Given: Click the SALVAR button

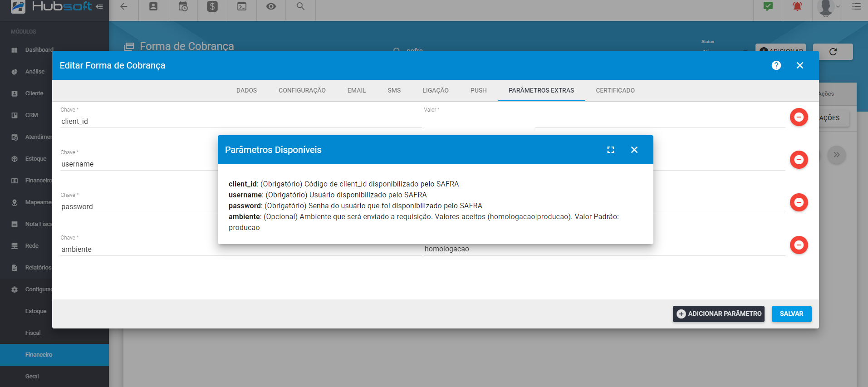Looking at the screenshot, I should tap(792, 314).
